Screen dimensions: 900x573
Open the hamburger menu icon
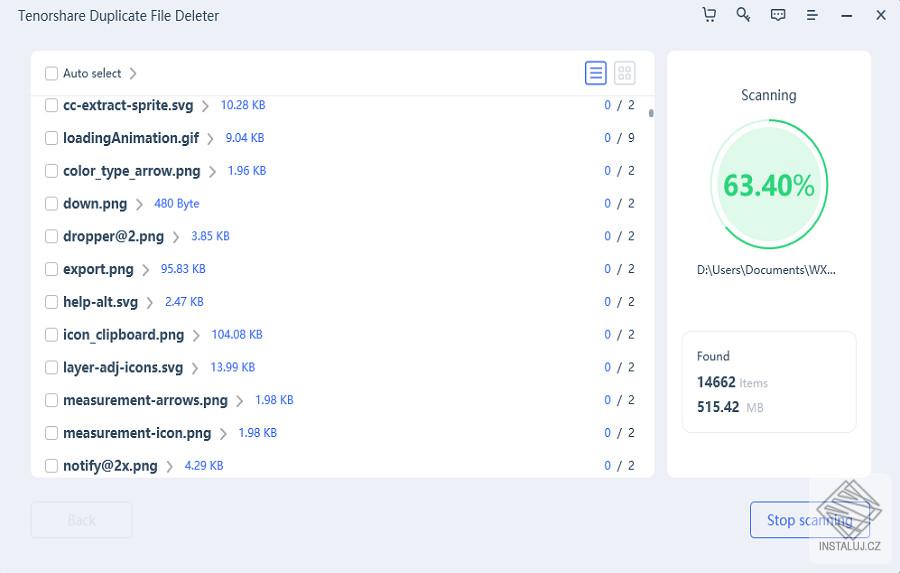(812, 16)
